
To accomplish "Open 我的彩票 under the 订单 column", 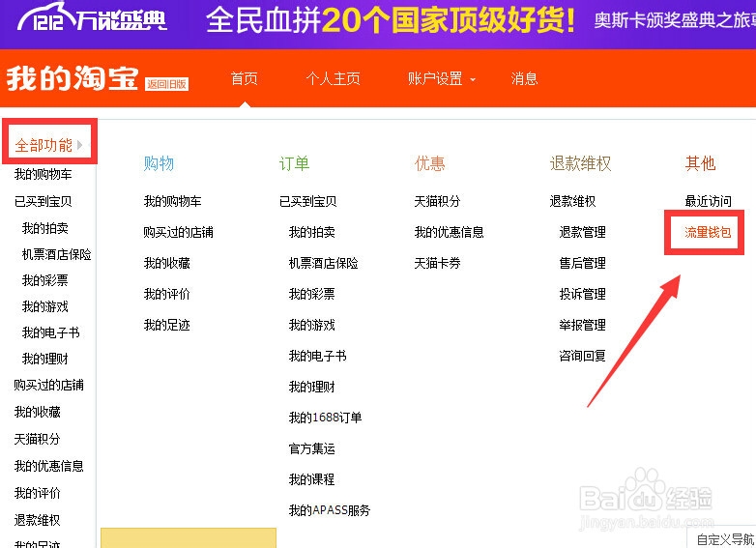I will [x=311, y=294].
